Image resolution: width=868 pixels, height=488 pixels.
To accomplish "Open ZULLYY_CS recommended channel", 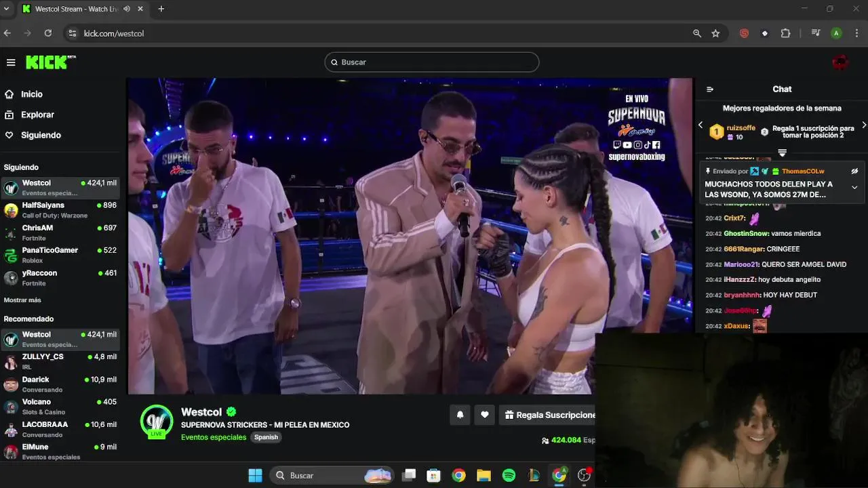I will pyautogui.click(x=61, y=361).
